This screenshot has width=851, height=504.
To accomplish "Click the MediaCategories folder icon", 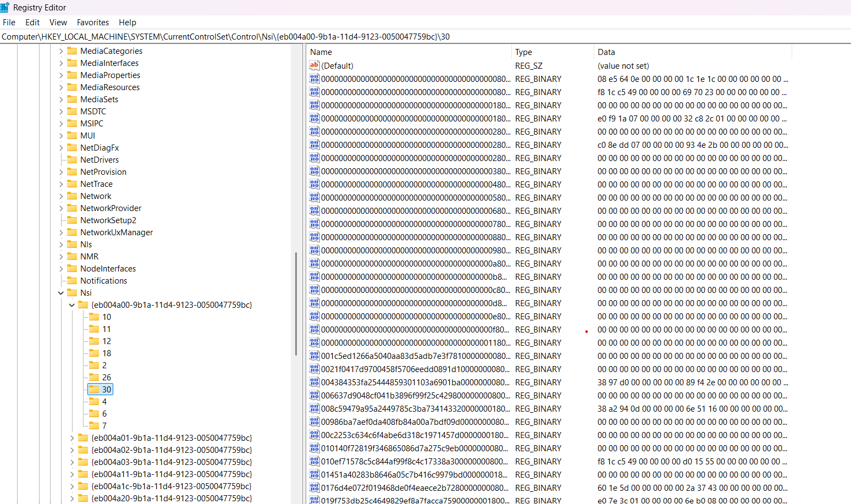I will point(72,51).
